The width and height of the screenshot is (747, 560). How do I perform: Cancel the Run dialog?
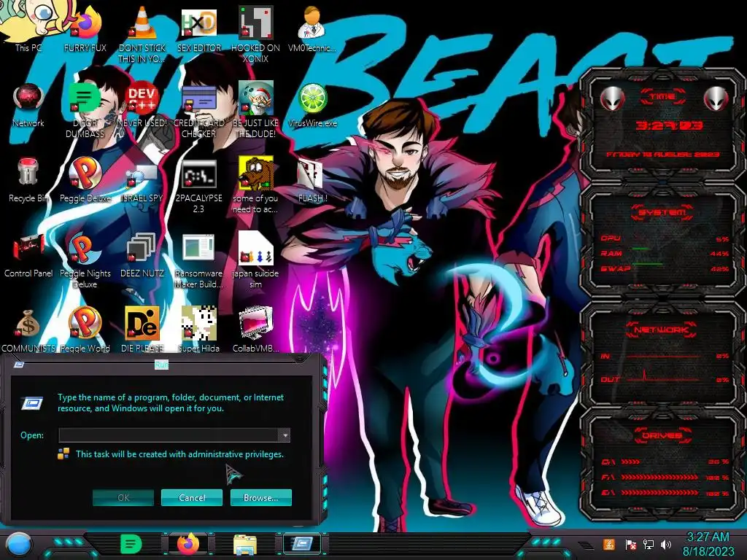tap(192, 497)
